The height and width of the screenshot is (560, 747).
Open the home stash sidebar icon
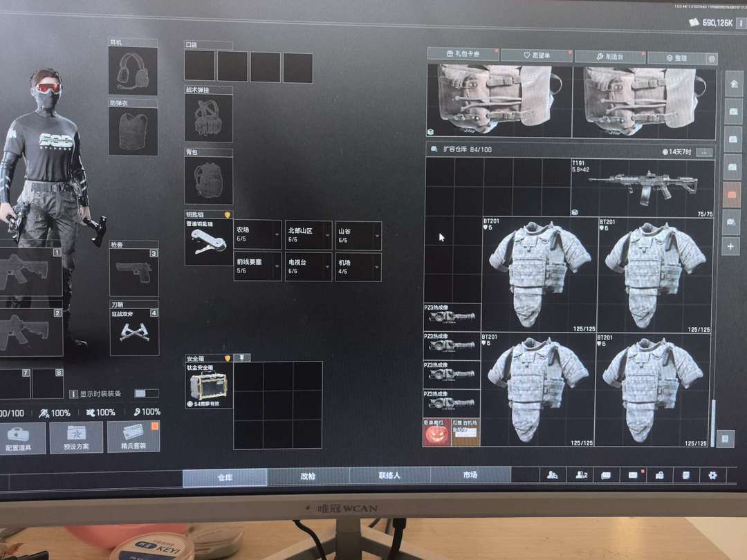tap(734, 84)
